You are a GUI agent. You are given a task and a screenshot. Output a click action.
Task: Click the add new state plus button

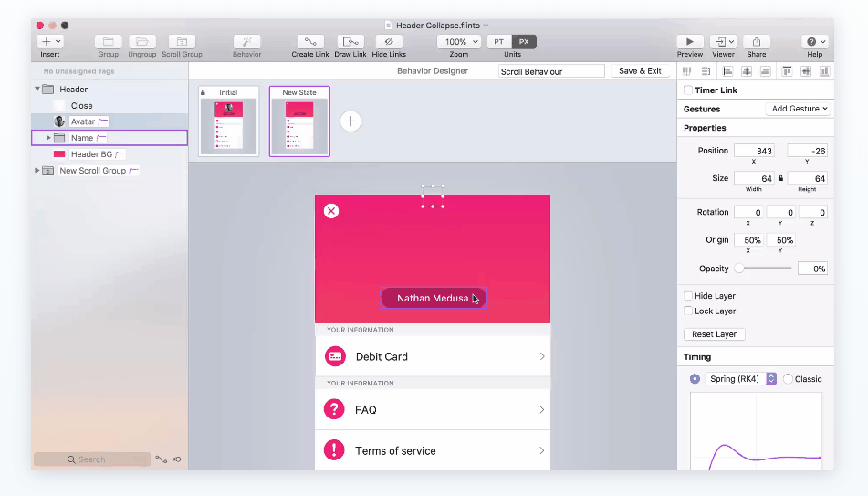point(350,121)
